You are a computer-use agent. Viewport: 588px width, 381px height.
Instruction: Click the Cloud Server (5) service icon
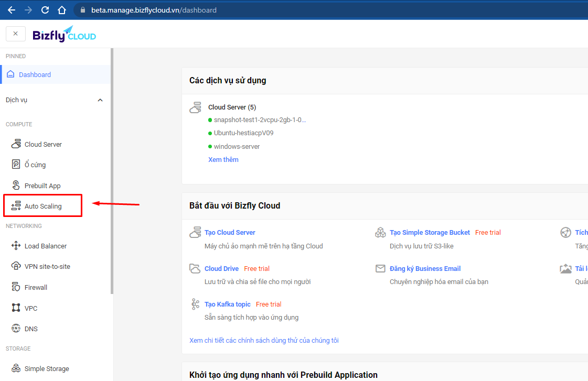click(195, 107)
